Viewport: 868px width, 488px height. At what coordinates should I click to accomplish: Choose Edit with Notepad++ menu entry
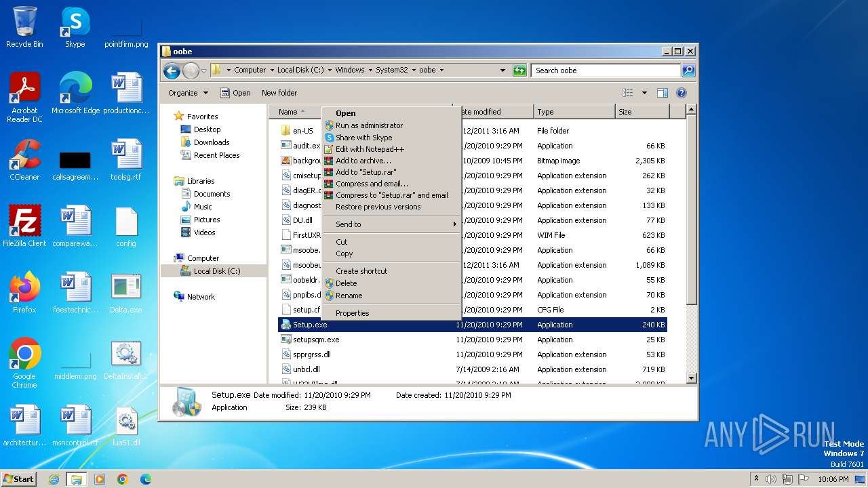(370, 149)
